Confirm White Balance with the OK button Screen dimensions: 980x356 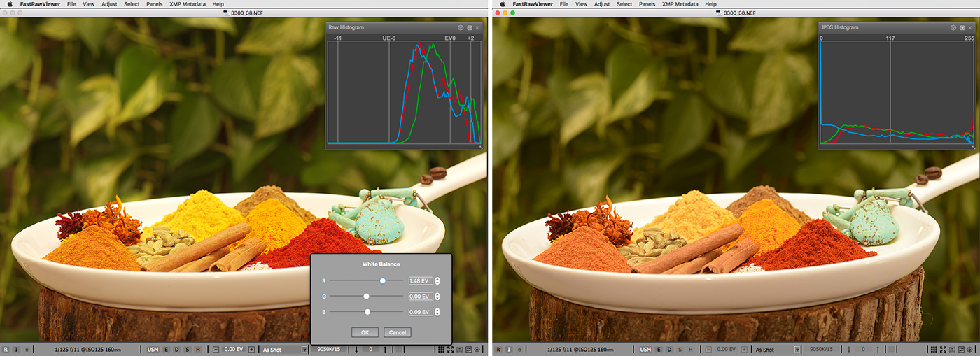(x=365, y=332)
